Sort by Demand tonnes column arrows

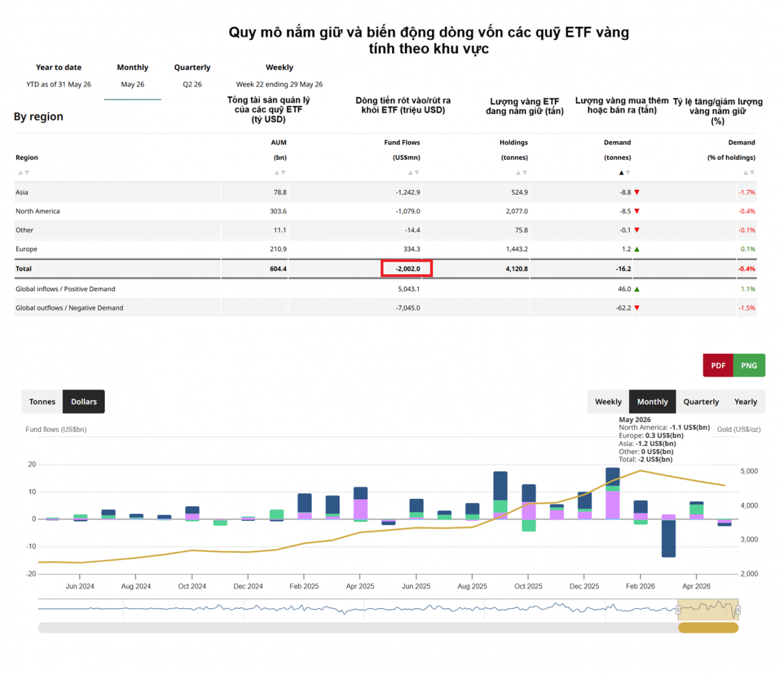coord(624,173)
